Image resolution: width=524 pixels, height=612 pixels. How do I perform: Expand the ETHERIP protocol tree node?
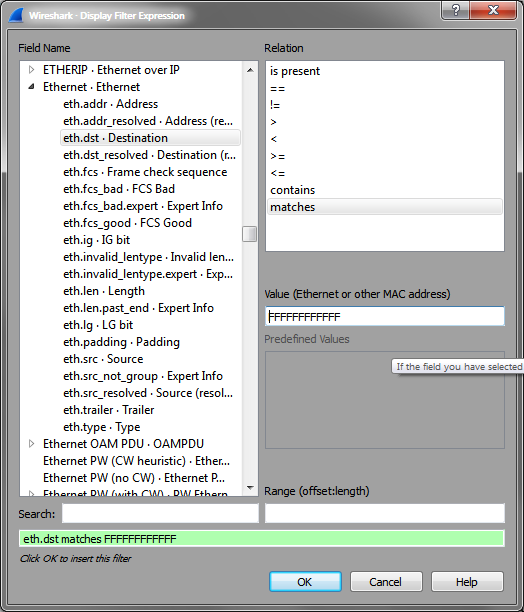(x=31, y=70)
